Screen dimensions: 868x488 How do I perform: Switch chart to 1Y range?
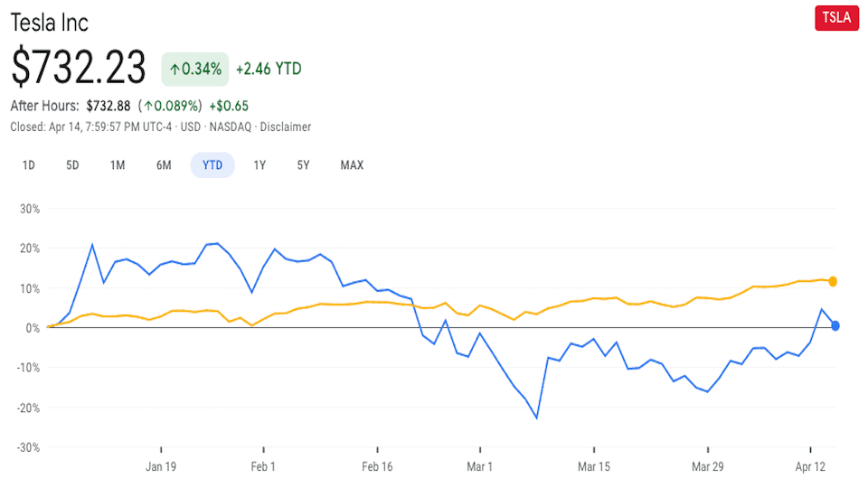point(259,165)
